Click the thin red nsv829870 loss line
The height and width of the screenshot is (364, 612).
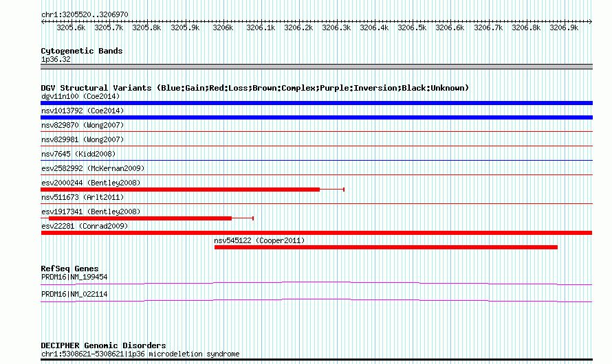click(x=316, y=132)
